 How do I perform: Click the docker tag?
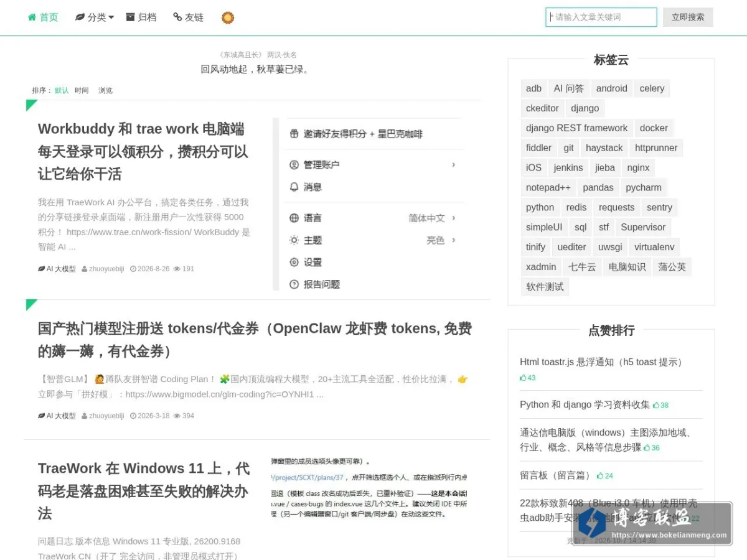pyautogui.click(x=654, y=128)
